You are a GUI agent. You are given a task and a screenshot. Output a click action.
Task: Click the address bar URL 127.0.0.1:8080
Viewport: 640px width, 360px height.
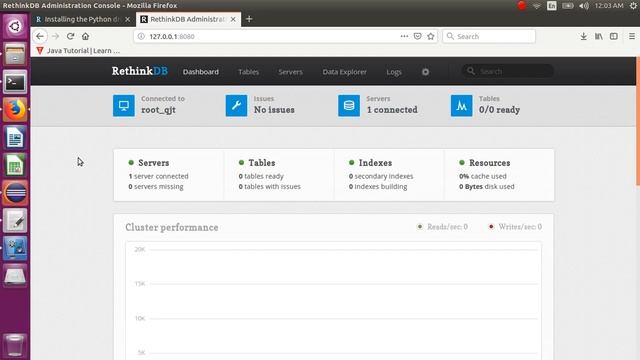point(171,36)
